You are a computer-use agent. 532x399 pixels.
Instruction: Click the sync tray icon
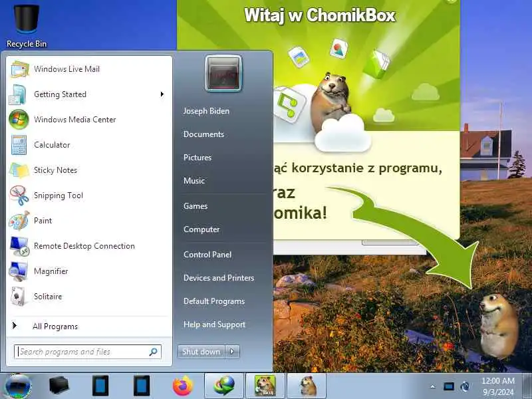(x=465, y=386)
